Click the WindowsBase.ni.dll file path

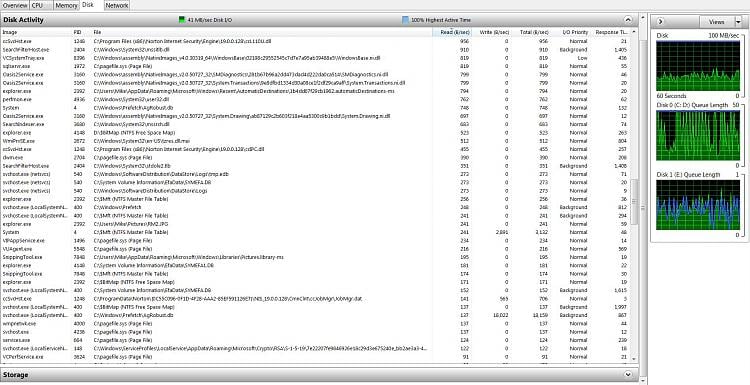coord(236,58)
